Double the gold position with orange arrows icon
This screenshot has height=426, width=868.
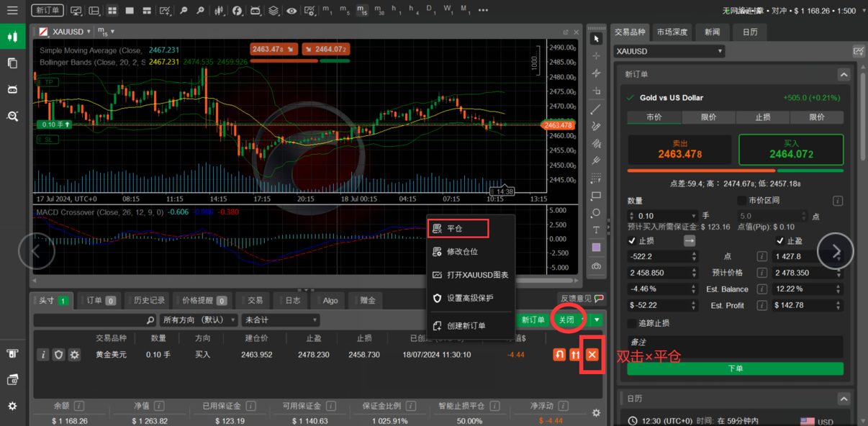pyautogui.click(x=575, y=354)
